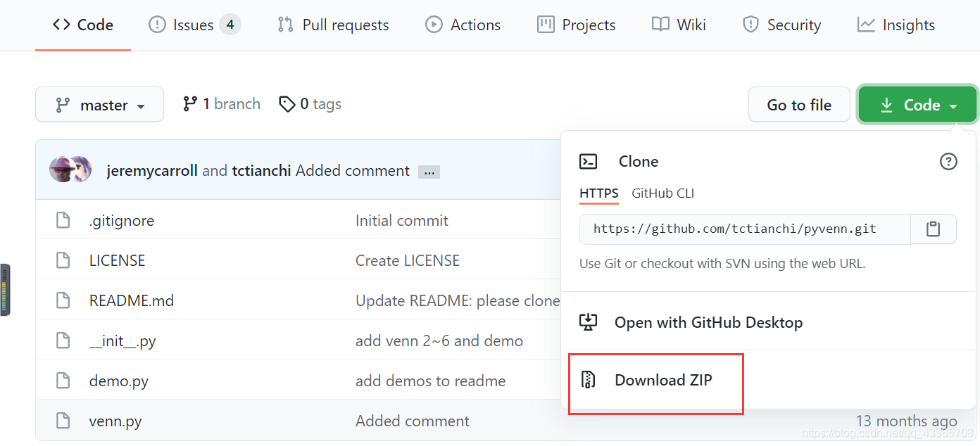Screen dimensions: 980x446
Task: Expand the master branch dropdown
Action: (99, 105)
